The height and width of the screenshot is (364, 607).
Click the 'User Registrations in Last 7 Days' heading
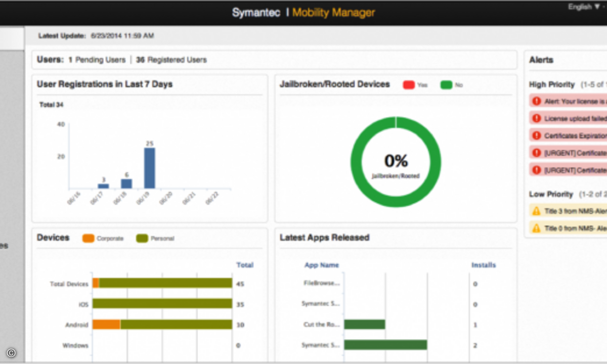[105, 84]
